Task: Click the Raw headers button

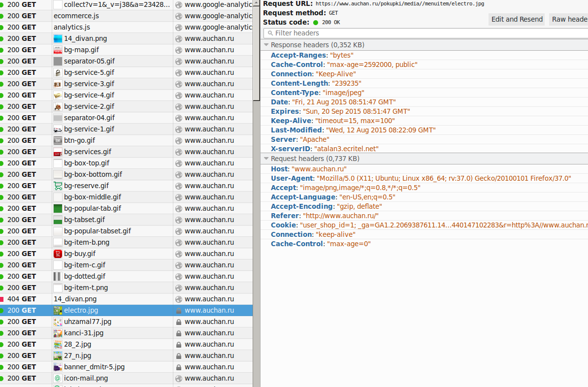Action: coord(568,19)
